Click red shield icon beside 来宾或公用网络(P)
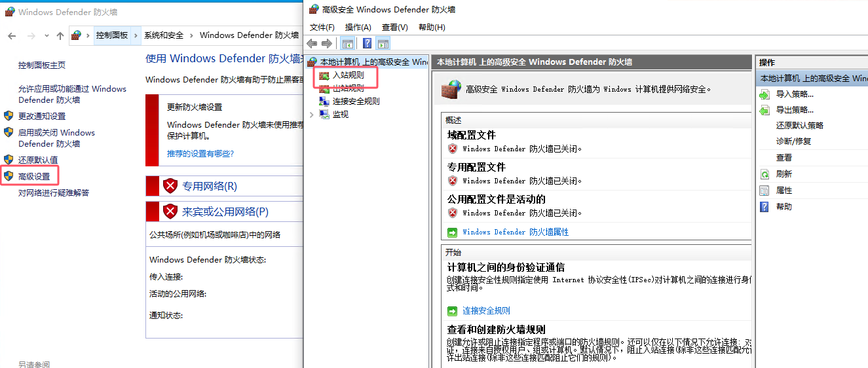 tap(170, 212)
